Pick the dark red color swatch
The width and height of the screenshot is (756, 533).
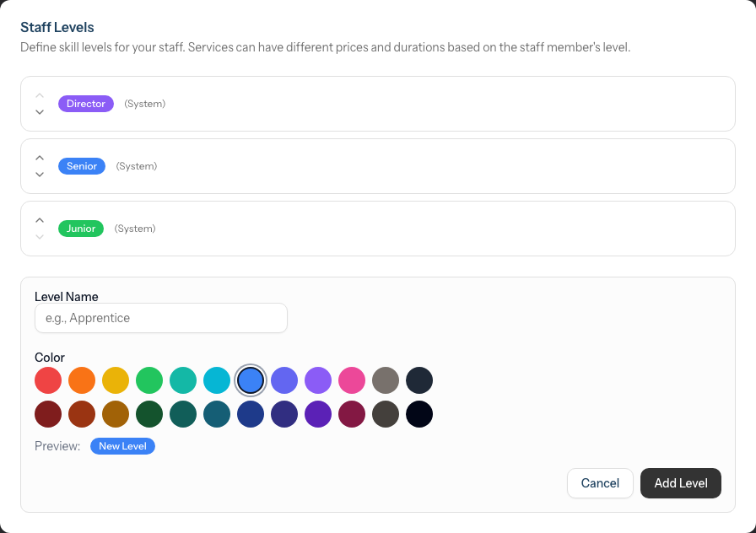48,414
